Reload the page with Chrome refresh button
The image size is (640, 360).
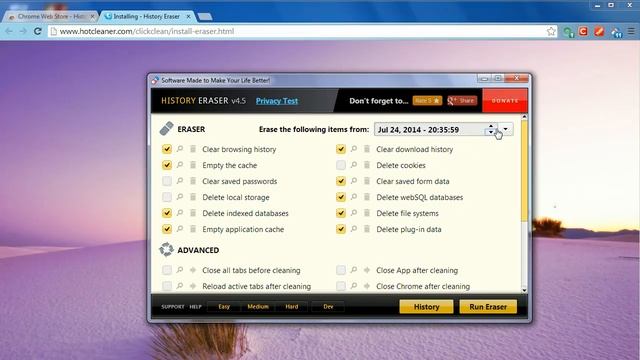(38, 31)
